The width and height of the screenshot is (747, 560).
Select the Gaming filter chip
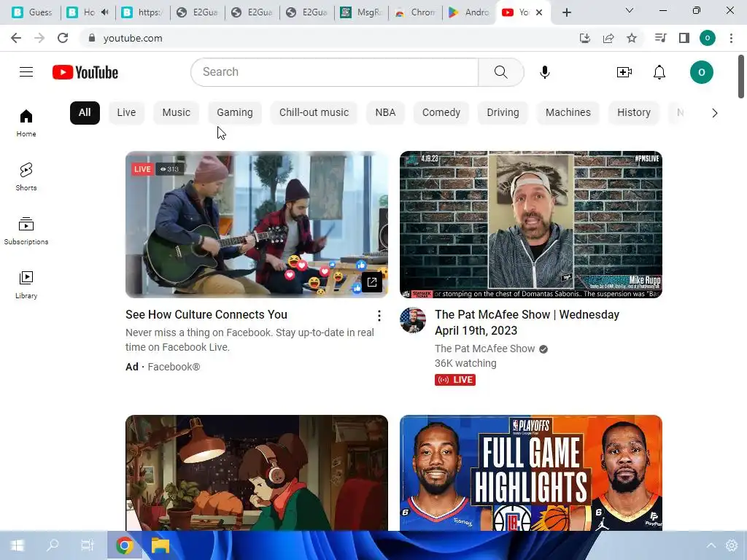(x=235, y=113)
